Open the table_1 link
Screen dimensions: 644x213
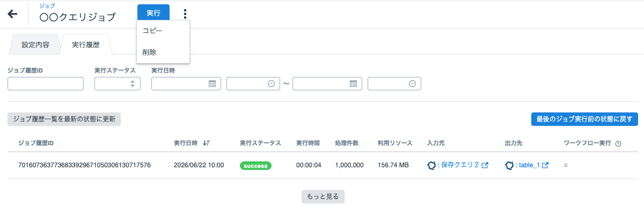point(529,165)
